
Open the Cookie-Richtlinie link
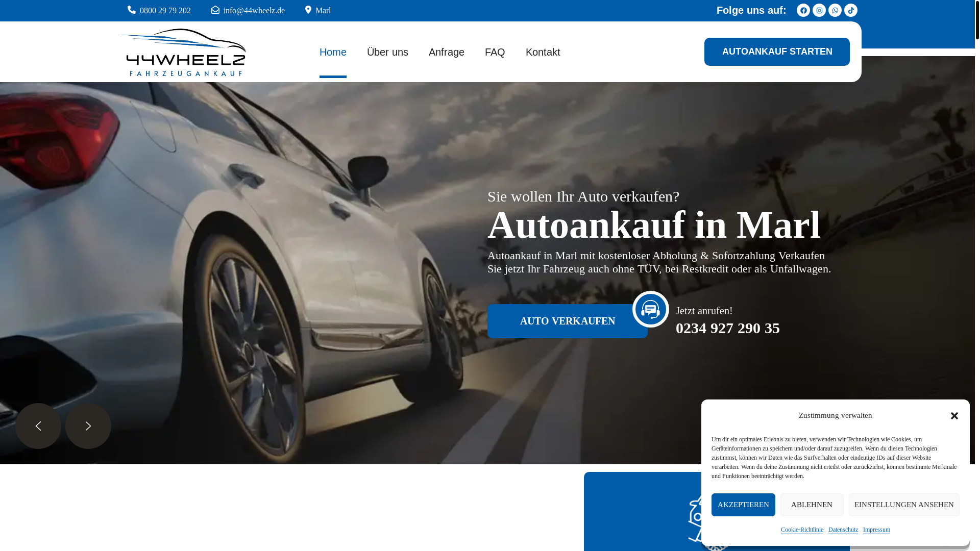pos(802,530)
